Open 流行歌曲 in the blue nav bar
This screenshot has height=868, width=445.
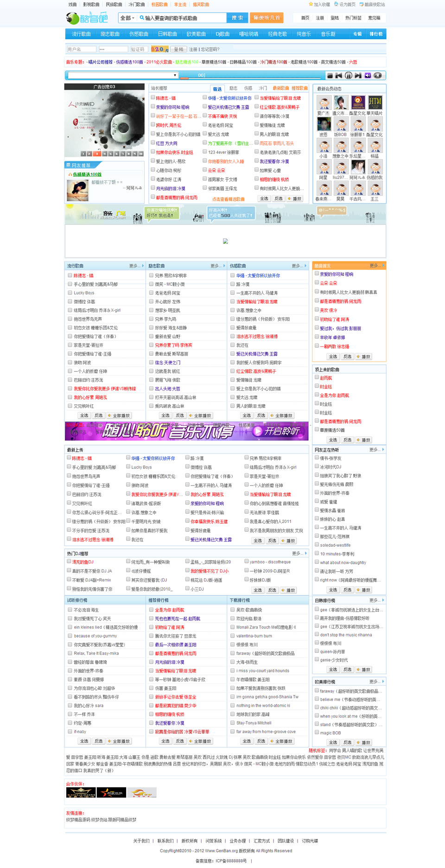point(81,34)
